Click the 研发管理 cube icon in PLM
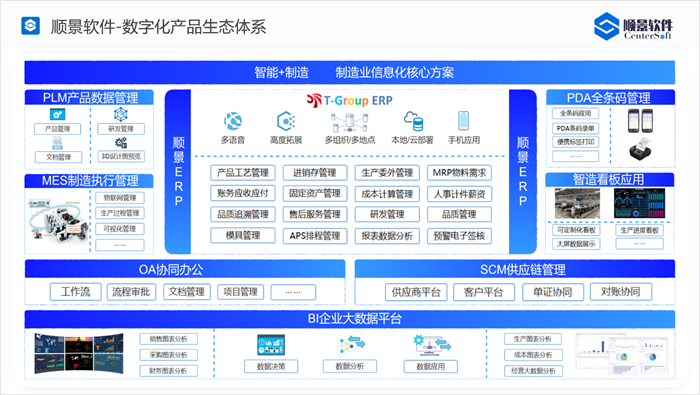This screenshot has width=700, height=395. 121,114
